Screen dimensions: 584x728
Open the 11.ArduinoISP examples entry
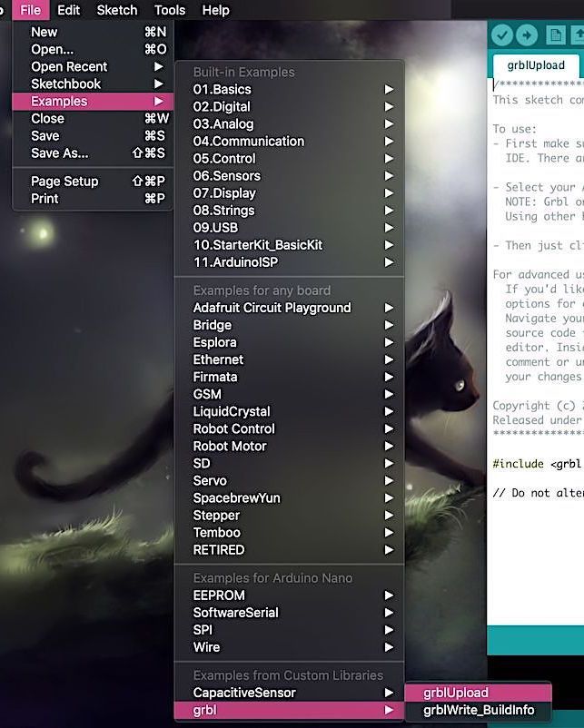pyautogui.click(x=289, y=262)
